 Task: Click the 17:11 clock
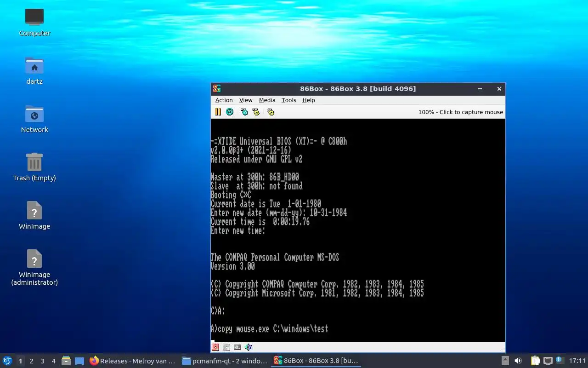(x=577, y=361)
